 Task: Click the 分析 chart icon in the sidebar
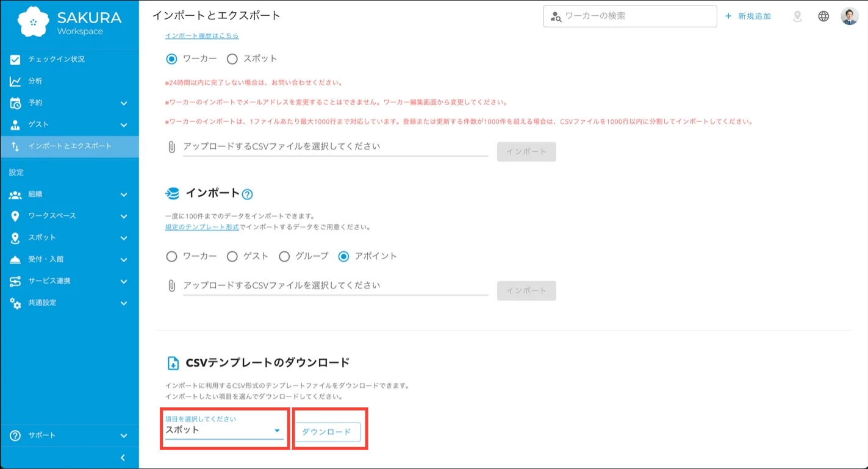15,81
